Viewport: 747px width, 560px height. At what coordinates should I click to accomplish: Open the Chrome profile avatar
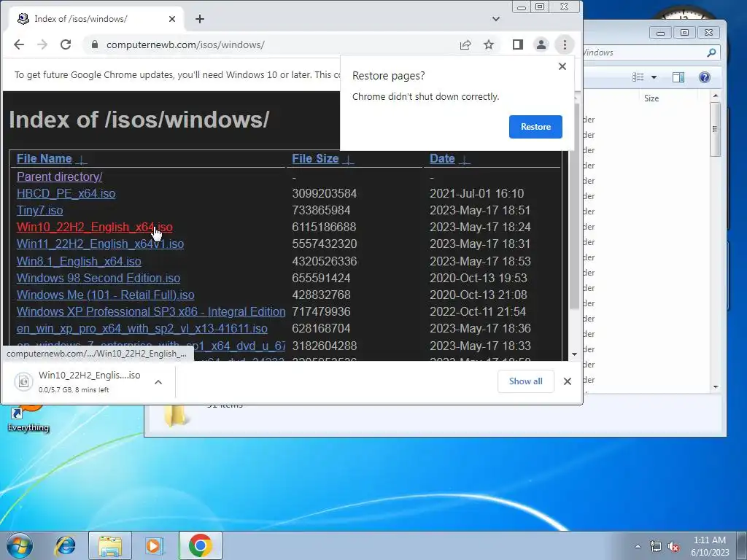pos(541,44)
